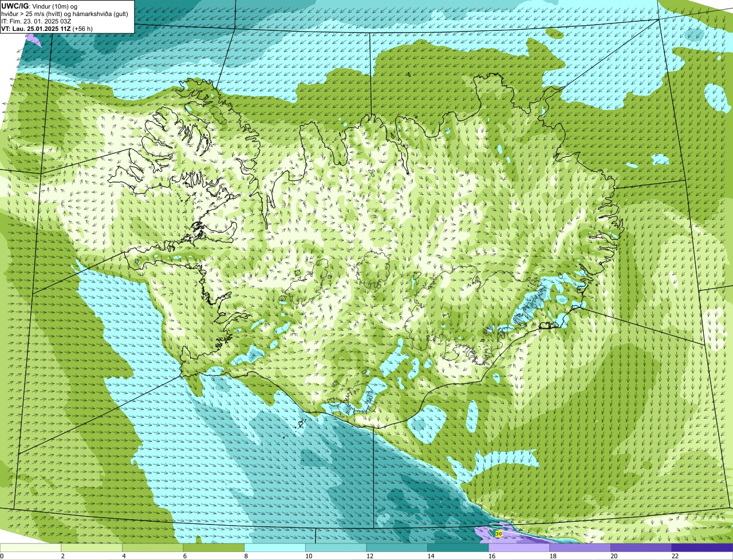Viewport: 733px width, 560px height.
Task: Click the 'hviður > 25 m/s (hvítt)' description line
Action: click(x=64, y=13)
